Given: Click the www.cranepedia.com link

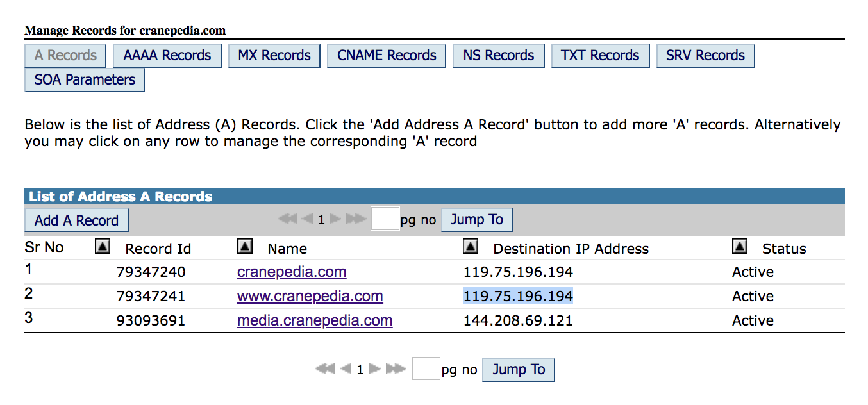Looking at the screenshot, I should click(x=310, y=296).
